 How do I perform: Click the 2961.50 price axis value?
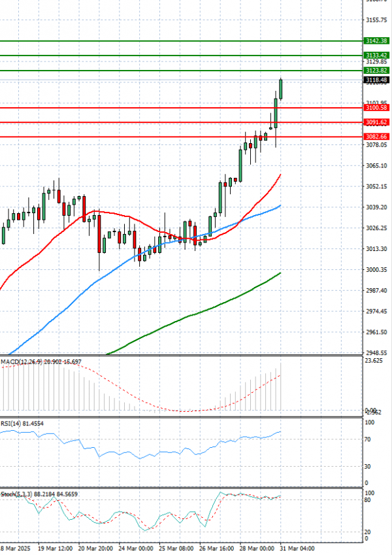[376, 332]
